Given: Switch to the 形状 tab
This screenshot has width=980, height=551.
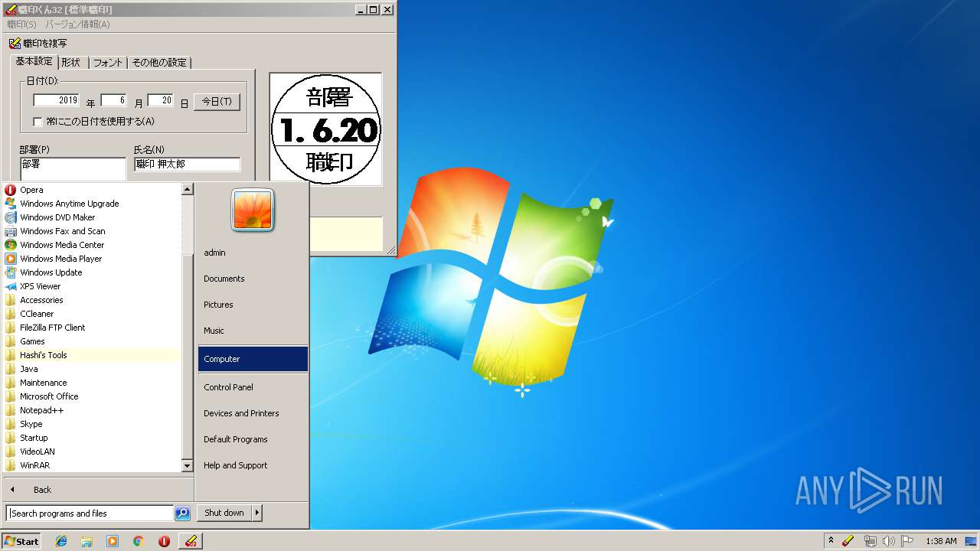Looking at the screenshot, I should coord(71,63).
